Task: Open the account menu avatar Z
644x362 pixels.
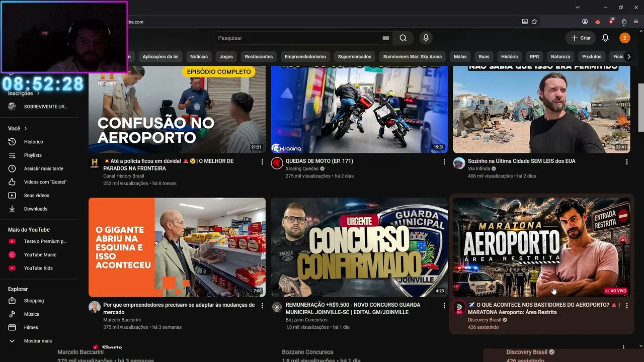Action: [624, 38]
